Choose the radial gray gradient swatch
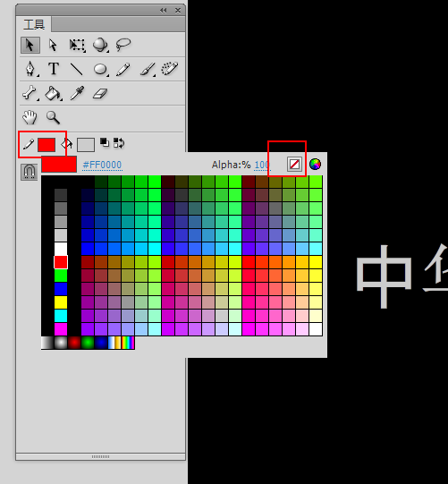 pos(61,343)
